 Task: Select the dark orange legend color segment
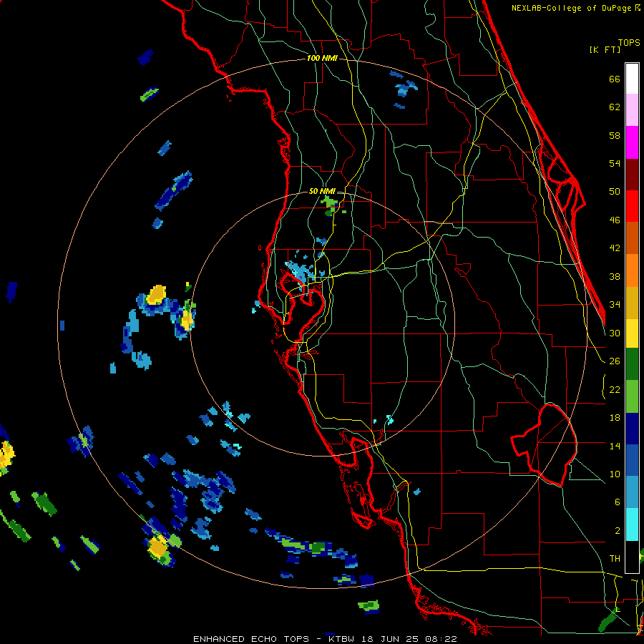click(632, 238)
